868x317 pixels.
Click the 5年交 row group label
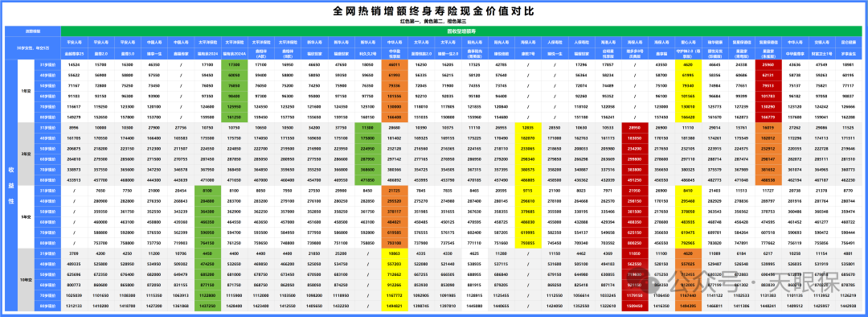tap(26, 216)
